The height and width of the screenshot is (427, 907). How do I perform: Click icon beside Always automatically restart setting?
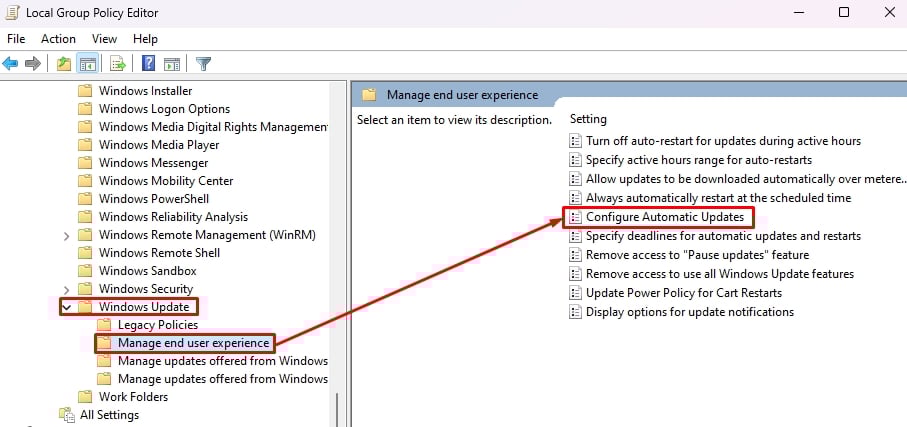[x=575, y=198]
